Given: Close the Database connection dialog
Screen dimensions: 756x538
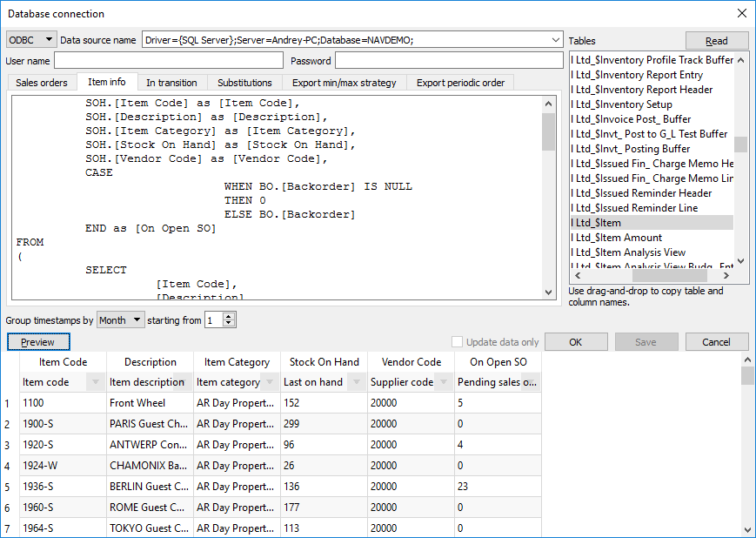Looking at the screenshot, I should (741, 13).
